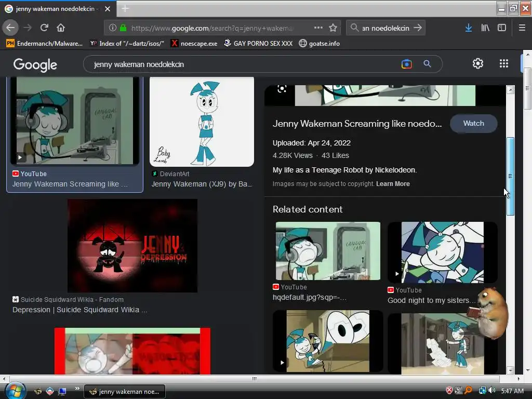The width and height of the screenshot is (532, 399).
Task: Open Index of /~dartz/isos/ bookmark
Action: (x=127, y=44)
